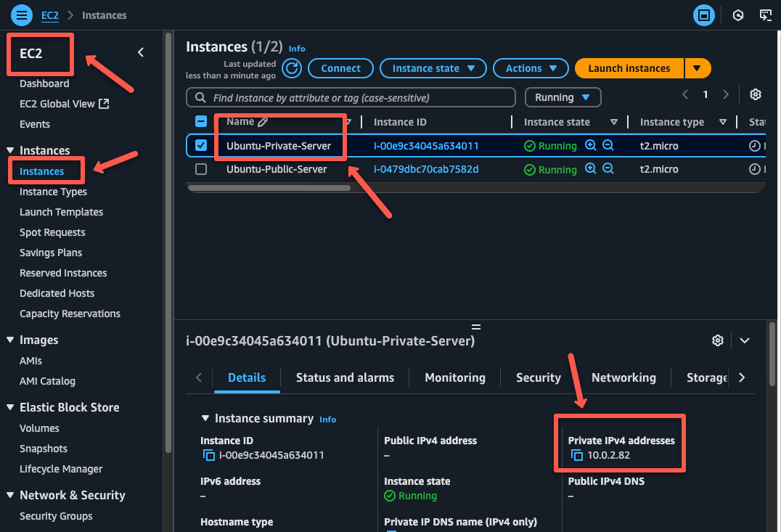The height and width of the screenshot is (532, 781).
Task: Open the Running filter dropdown
Action: [563, 97]
